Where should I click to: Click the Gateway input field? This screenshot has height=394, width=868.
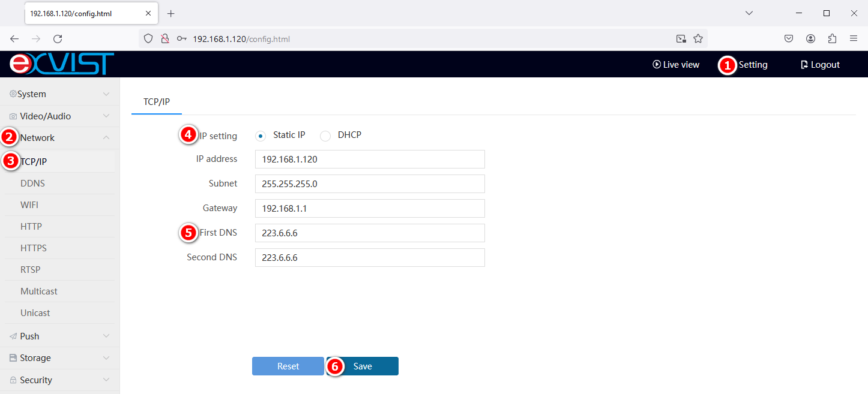[370, 209]
